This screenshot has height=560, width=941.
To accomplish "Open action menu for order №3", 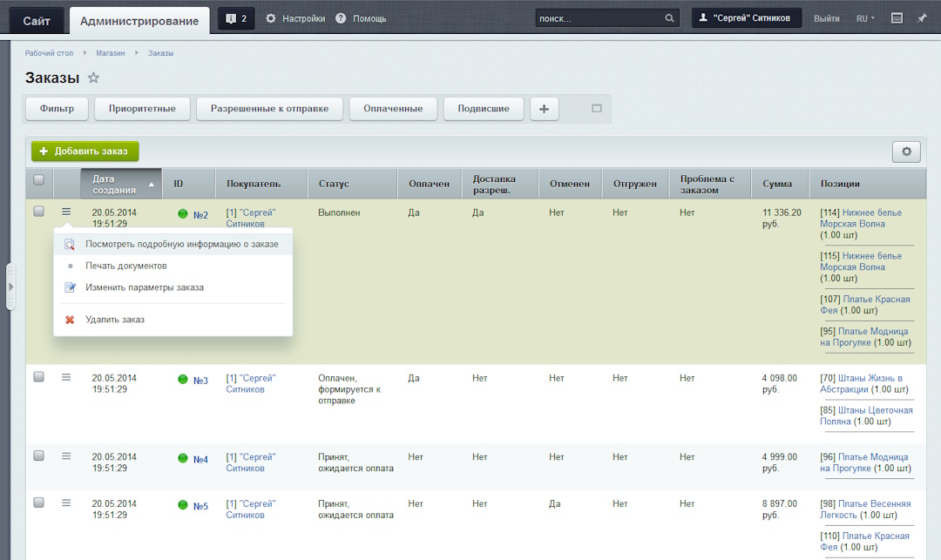I will (x=66, y=377).
